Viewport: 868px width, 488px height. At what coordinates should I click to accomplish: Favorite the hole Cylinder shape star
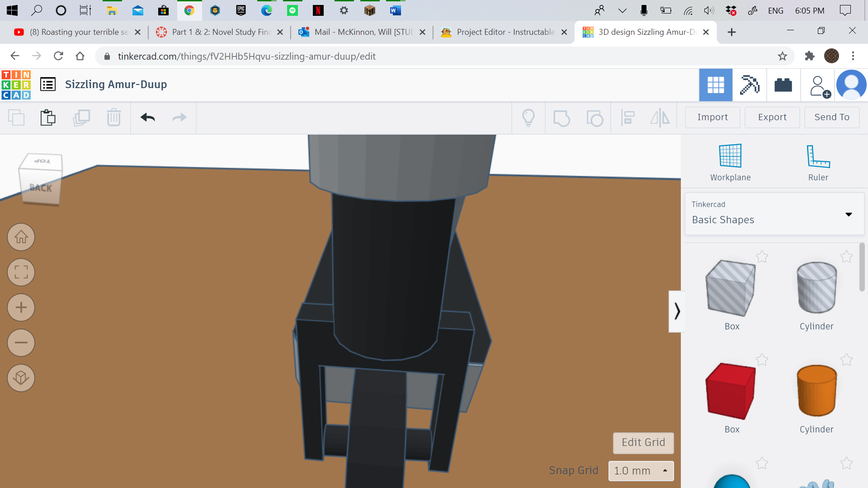(847, 257)
